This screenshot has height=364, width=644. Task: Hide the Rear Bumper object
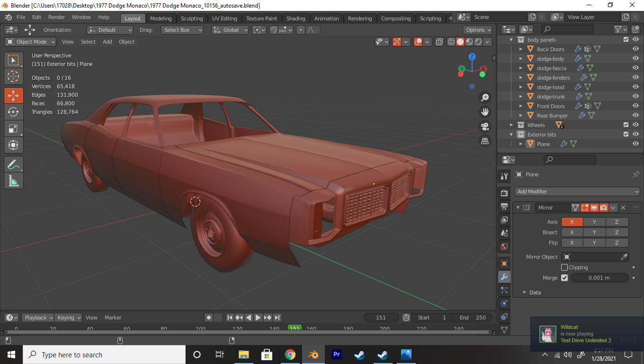635,116
